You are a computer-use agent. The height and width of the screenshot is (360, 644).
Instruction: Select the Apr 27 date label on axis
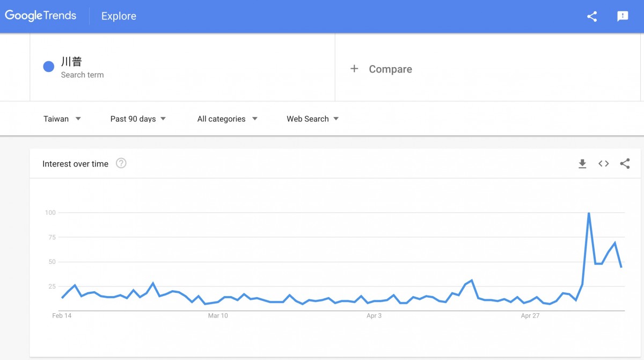(x=530, y=316)
